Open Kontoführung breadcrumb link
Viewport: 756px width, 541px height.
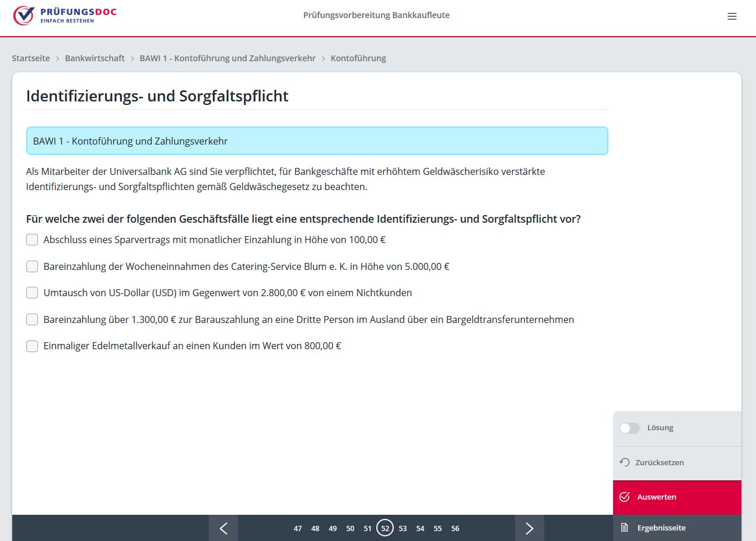[x=358, y=58]
